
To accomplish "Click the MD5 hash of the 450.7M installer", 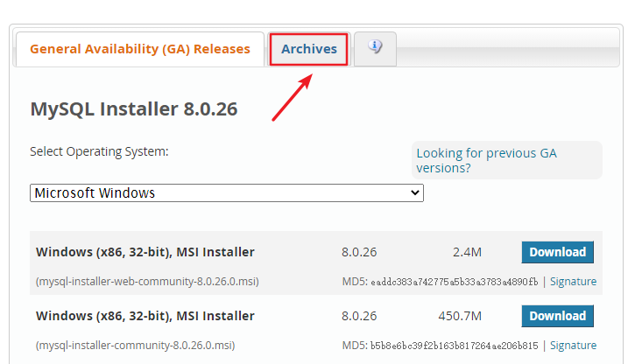I will [x=454, y=346].
